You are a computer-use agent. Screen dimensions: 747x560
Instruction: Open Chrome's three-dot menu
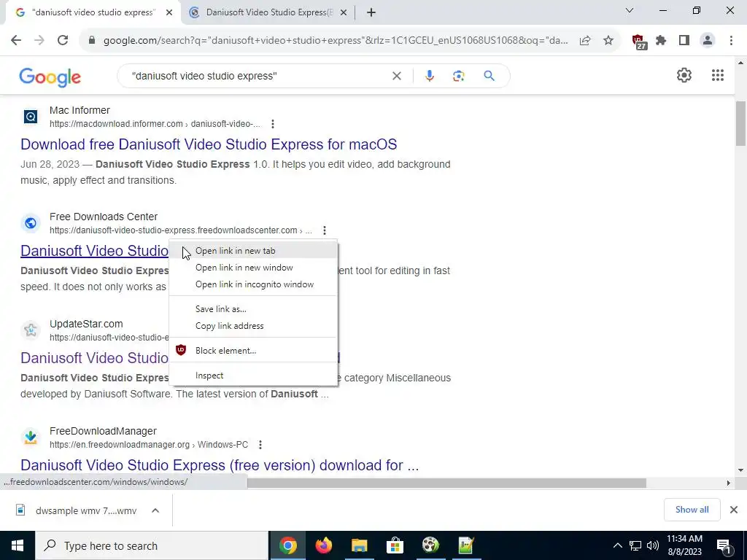point(731,41)
